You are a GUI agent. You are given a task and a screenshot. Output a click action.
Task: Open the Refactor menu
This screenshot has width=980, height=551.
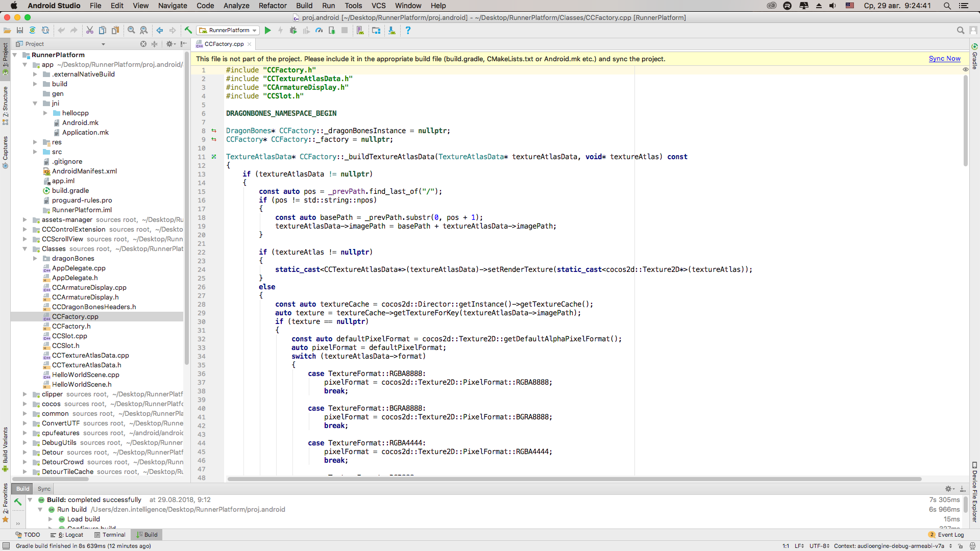[x=273, y=6]
